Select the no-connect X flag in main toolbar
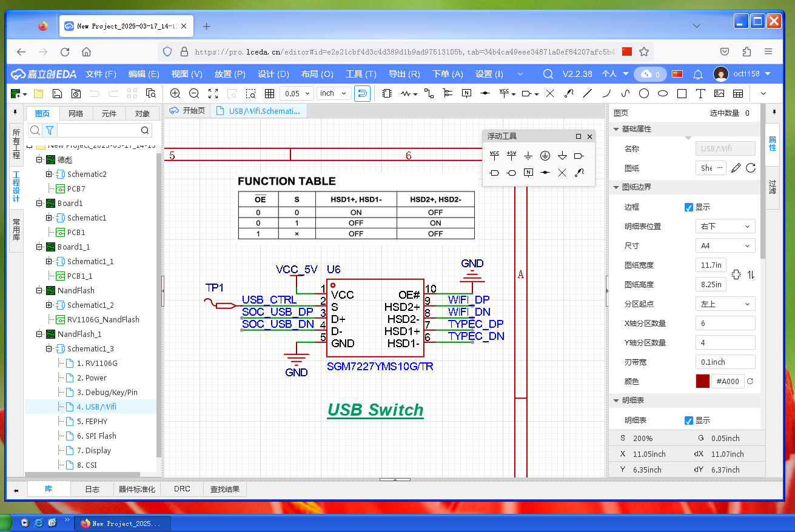 pos(550,93)
